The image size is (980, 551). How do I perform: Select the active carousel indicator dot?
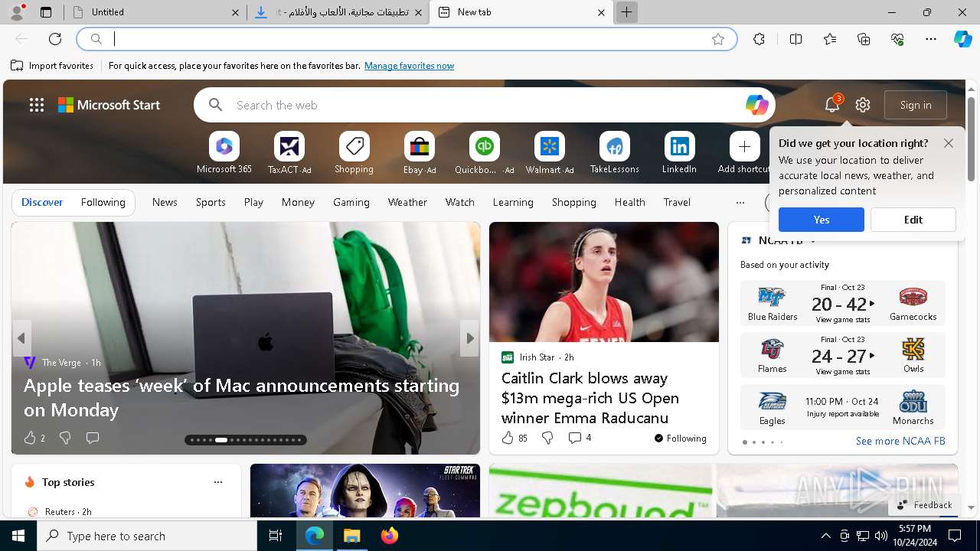click(x=221, y=440)
